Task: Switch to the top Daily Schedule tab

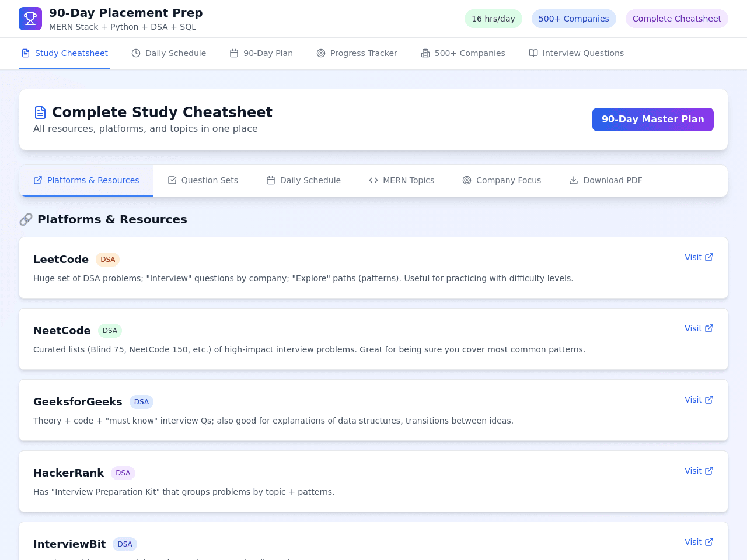Action: click(169, 53)
